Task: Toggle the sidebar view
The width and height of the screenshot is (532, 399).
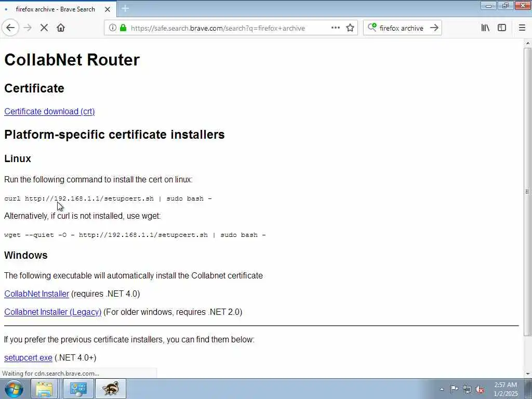Action: [502, 28]
